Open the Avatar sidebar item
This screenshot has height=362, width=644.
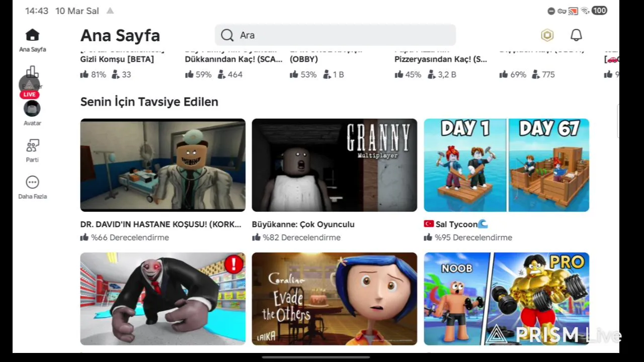32,113
